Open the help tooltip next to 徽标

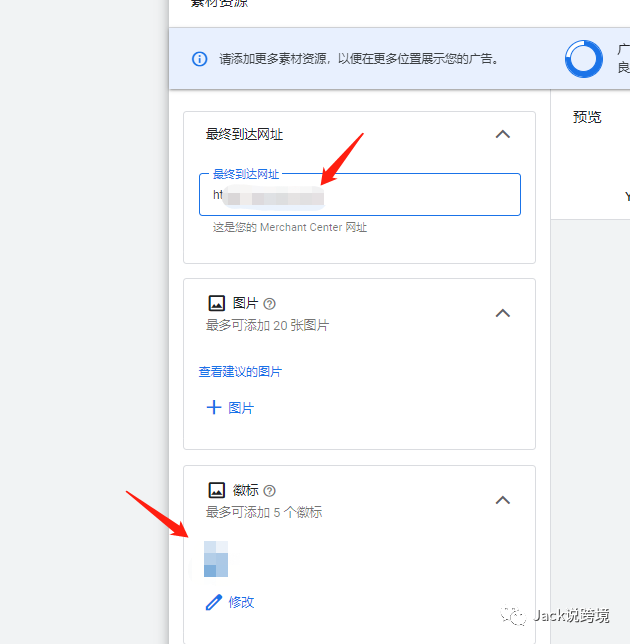[269, 491]
